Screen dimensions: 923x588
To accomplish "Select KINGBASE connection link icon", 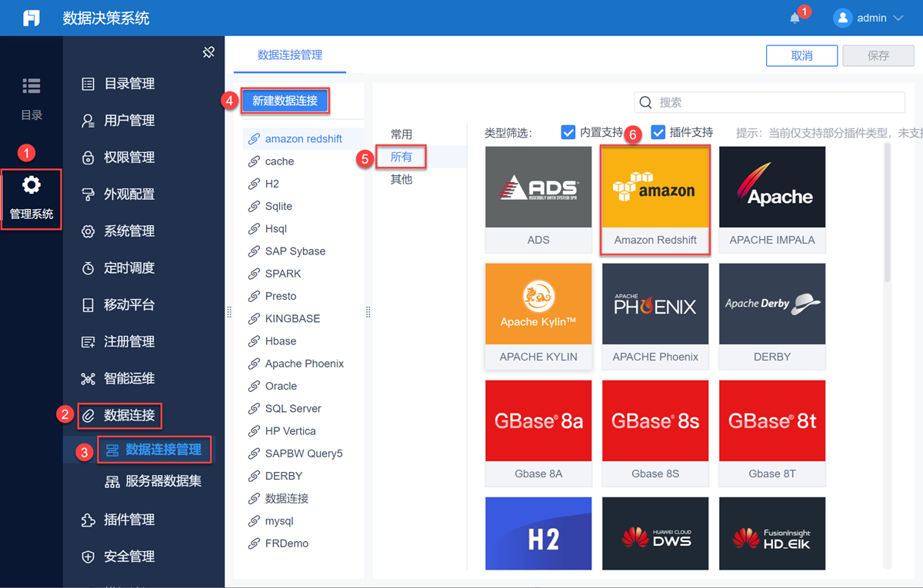I will (x=253, y=319).
